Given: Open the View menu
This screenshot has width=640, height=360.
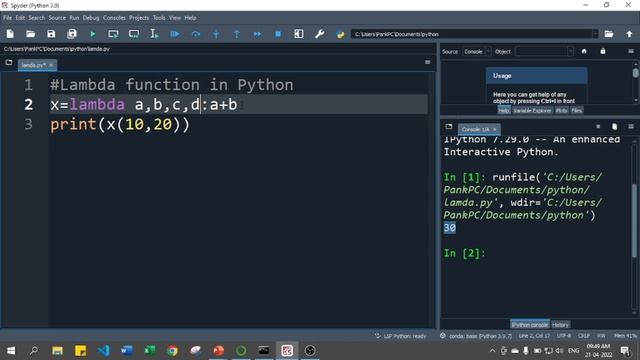Looking at the screenshot, I should [x=175, y=18].
